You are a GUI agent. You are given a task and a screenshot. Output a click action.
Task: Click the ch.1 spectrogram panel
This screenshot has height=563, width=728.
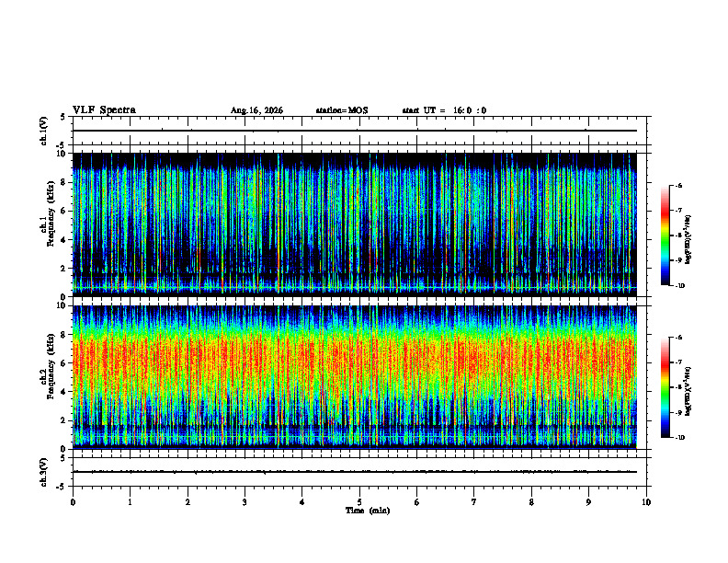[x=355, y=224]
